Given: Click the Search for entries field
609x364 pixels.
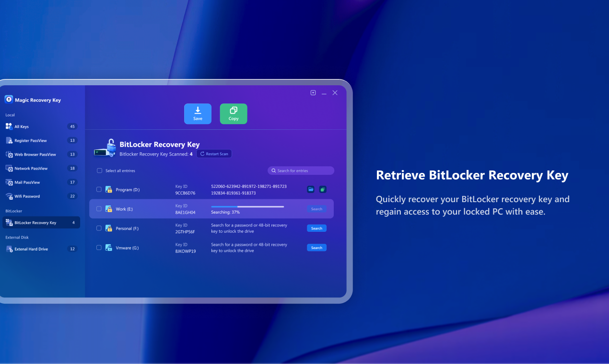Looking at the screenshot, I should point(301,170).
